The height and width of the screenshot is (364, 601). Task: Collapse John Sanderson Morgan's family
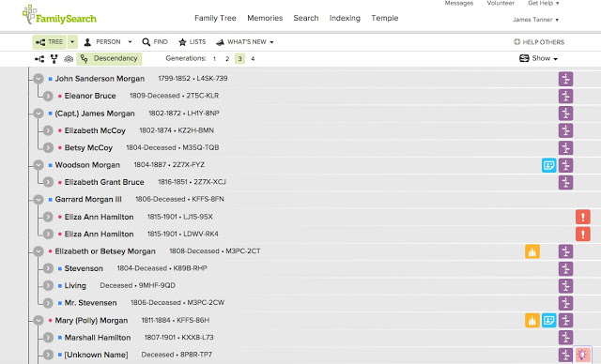point(38,79)
